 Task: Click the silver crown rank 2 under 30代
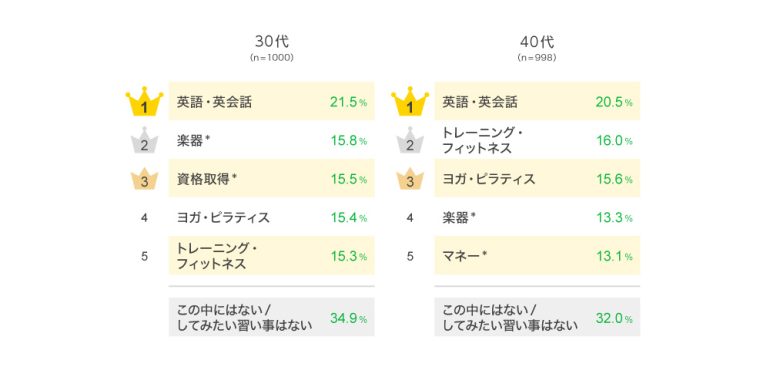point(144,140)
